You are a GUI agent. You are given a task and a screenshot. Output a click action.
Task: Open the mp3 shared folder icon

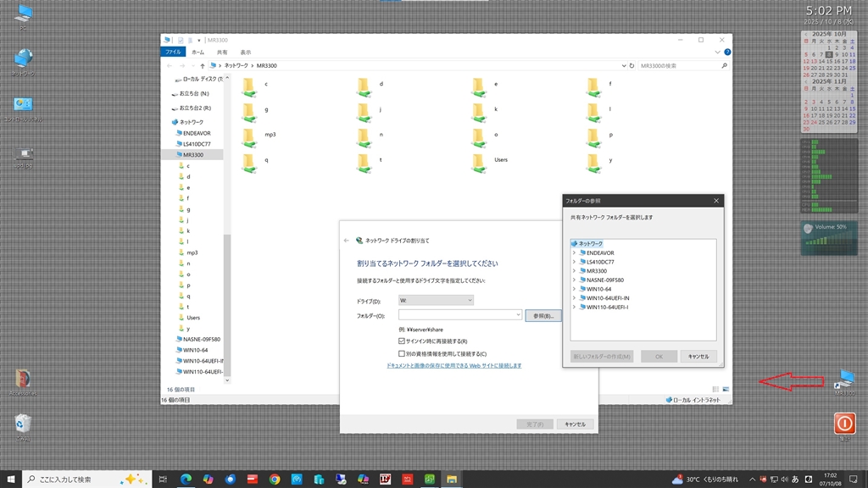tap(248, 136)
